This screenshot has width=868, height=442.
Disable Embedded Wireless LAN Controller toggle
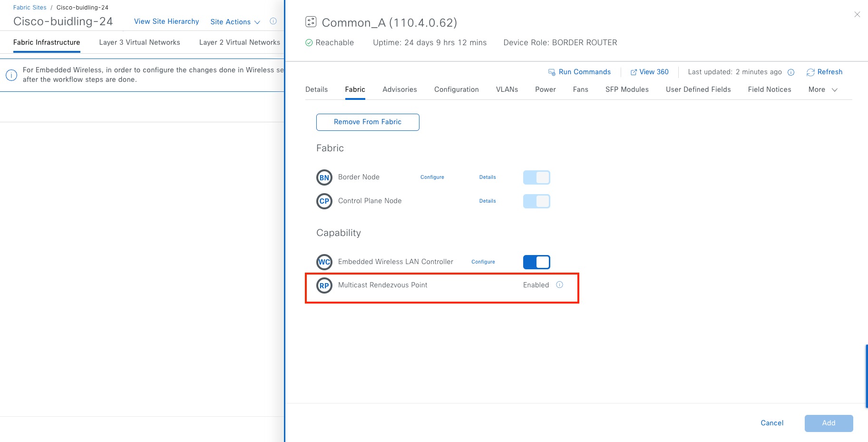tap(536, 262)
